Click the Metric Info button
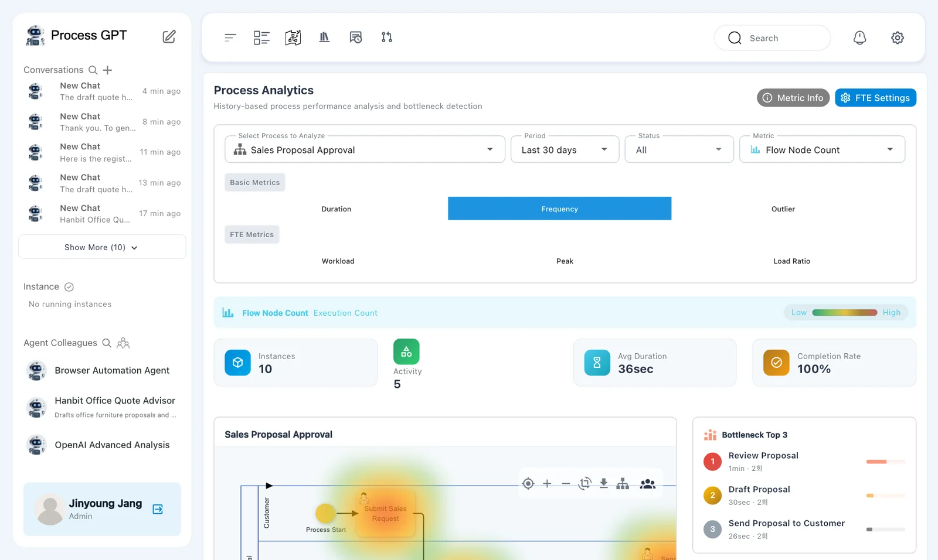This screenshot has width=938, height=560. click(x=793, y=98)
